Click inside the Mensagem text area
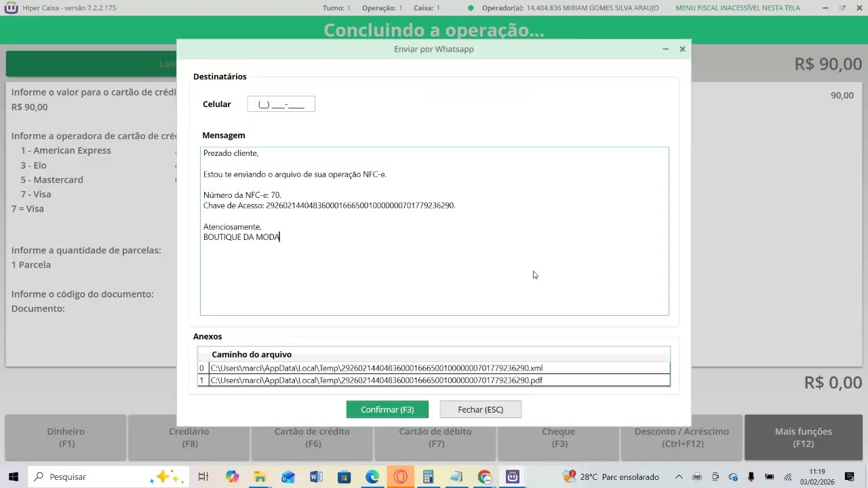The width and height of the screenshot is (868, 488). click(x=434, y=231)
